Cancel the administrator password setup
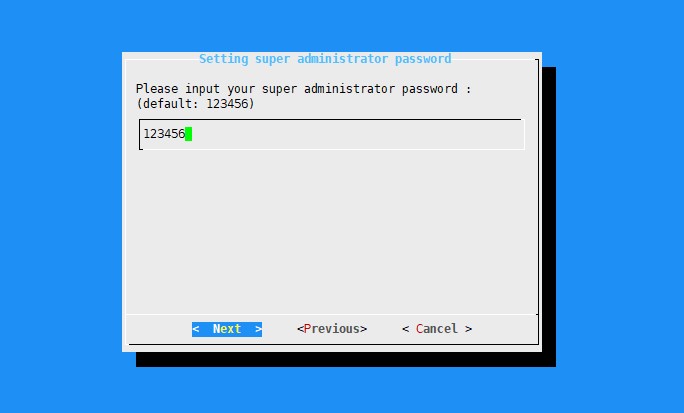This screenshot has width=684, height=413. (437, 329)
